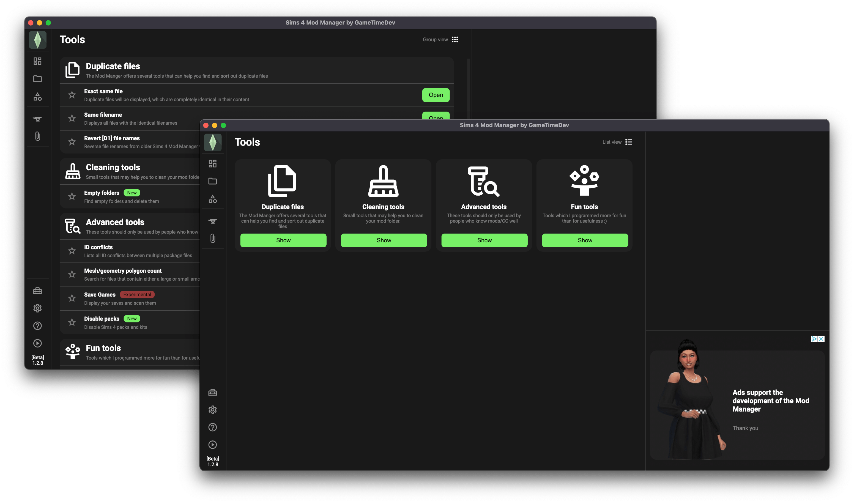Click the paperclip icon in front window sidebar

[213, 239]
